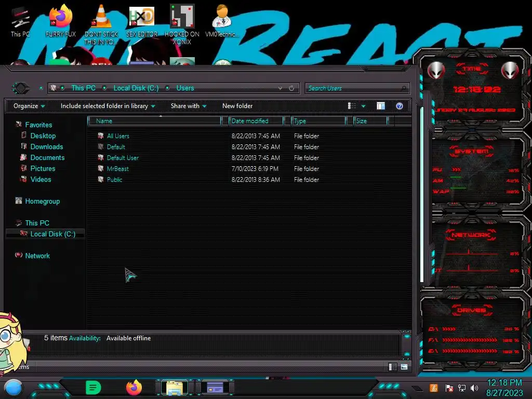
Task: Open SEX EDITOR HxD shortcut
Action: [142, 21]
